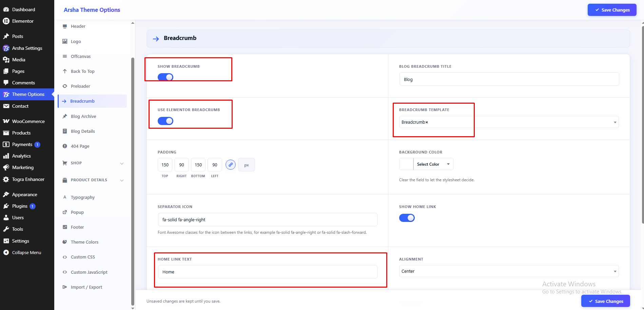Screen dimensions: 644x310
Task: Click the Preloader spinner icon
Action: point(65,86)
